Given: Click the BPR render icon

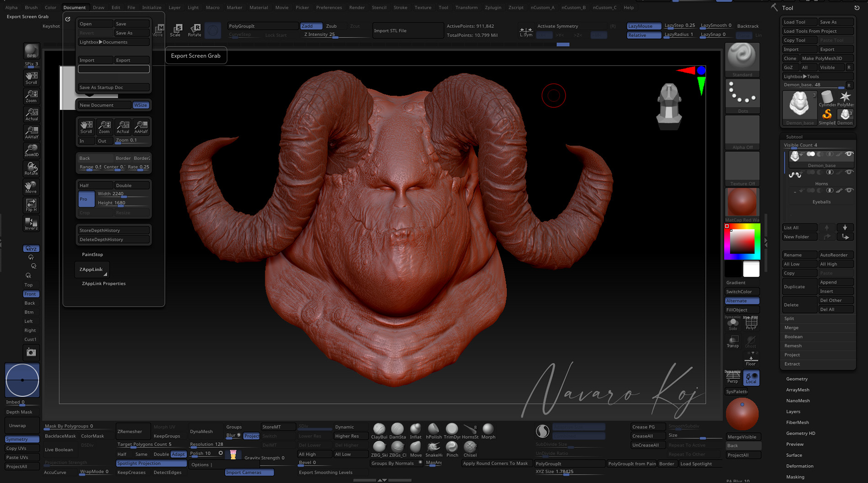Looking at the screenshot, I should click(x=31, y=51).
